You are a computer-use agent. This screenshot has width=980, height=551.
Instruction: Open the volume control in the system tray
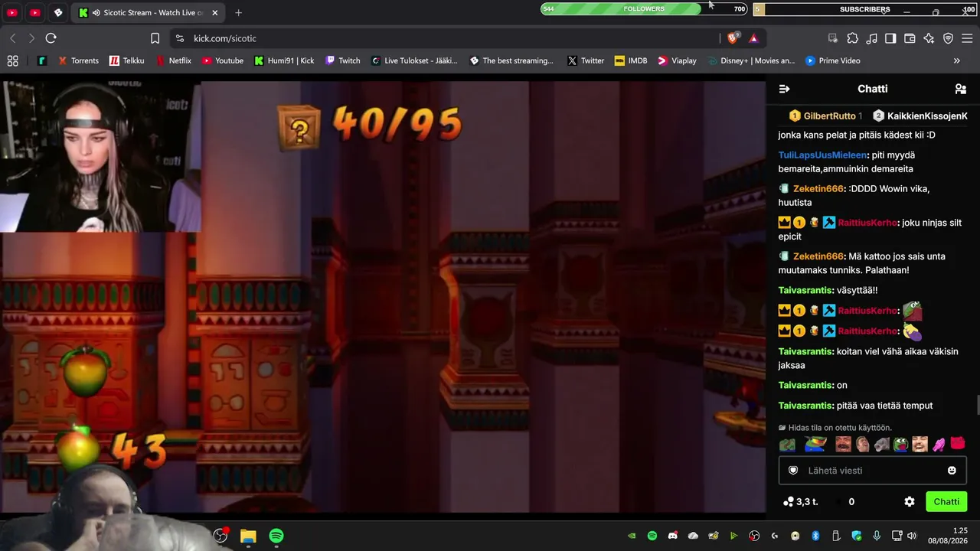click(911, 536)
